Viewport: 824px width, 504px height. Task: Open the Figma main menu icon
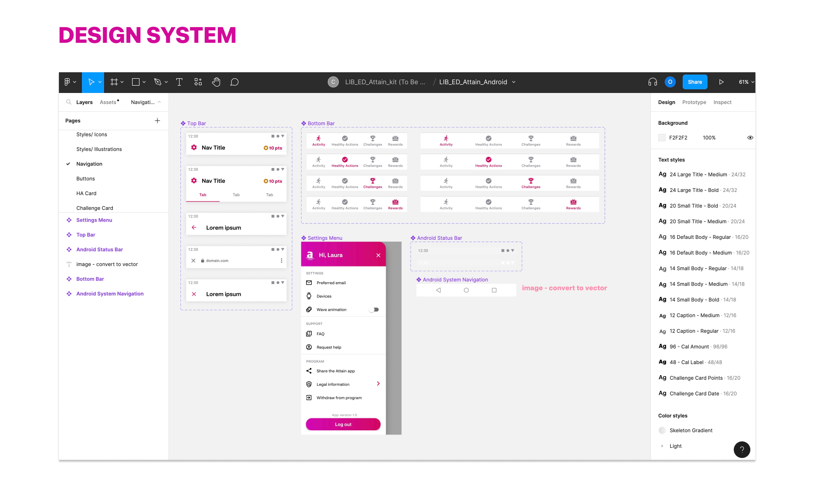point(67,82)
